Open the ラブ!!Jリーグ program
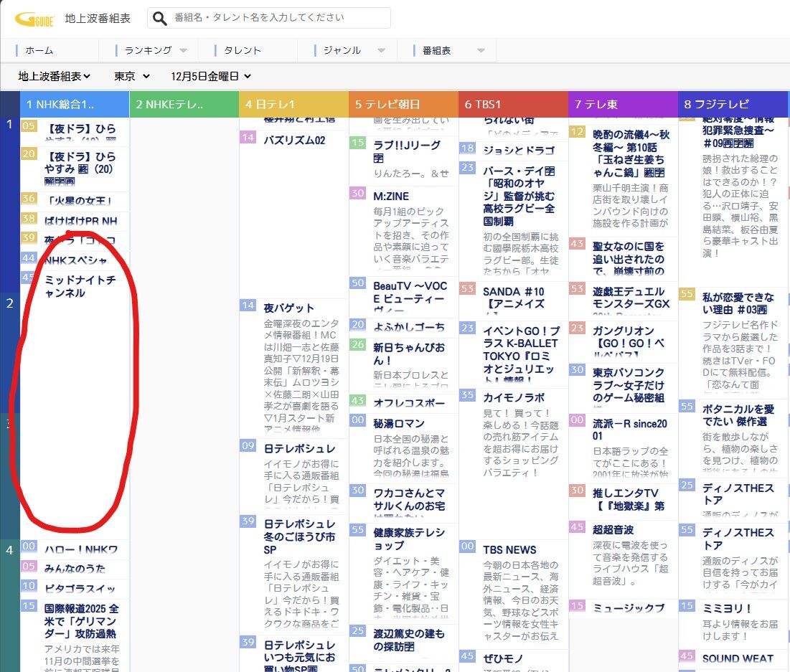790x672 pixels. [407, 151]
